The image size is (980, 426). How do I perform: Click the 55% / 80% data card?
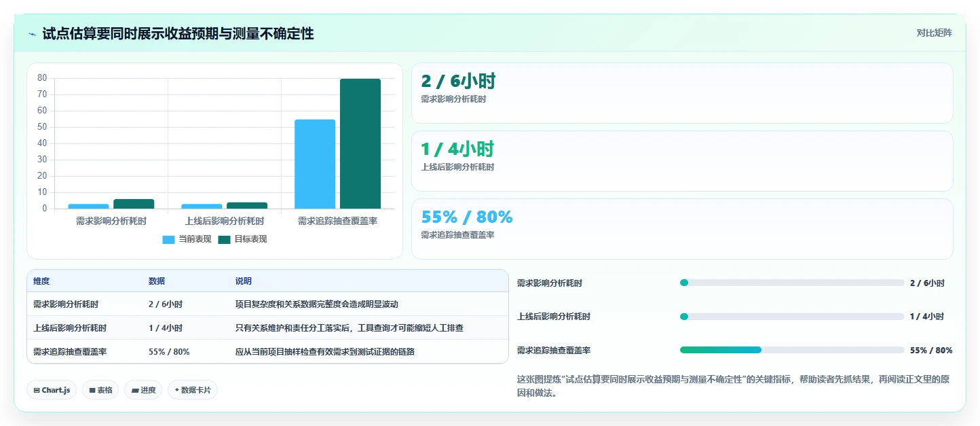pyautogui.click(x=682, y=229)
